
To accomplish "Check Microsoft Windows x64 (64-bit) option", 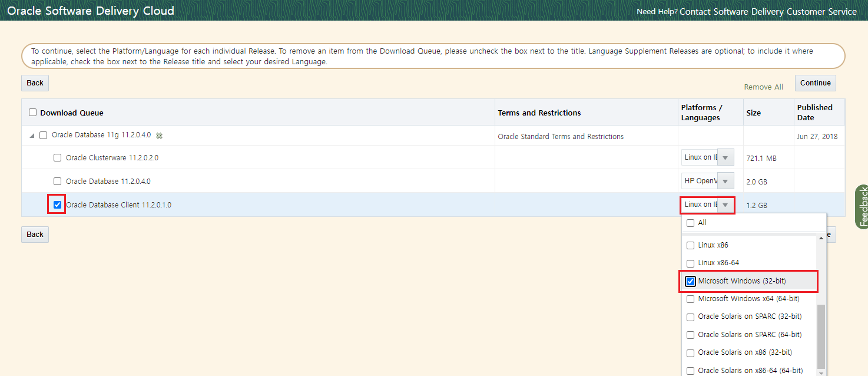I will coord(690,299).
